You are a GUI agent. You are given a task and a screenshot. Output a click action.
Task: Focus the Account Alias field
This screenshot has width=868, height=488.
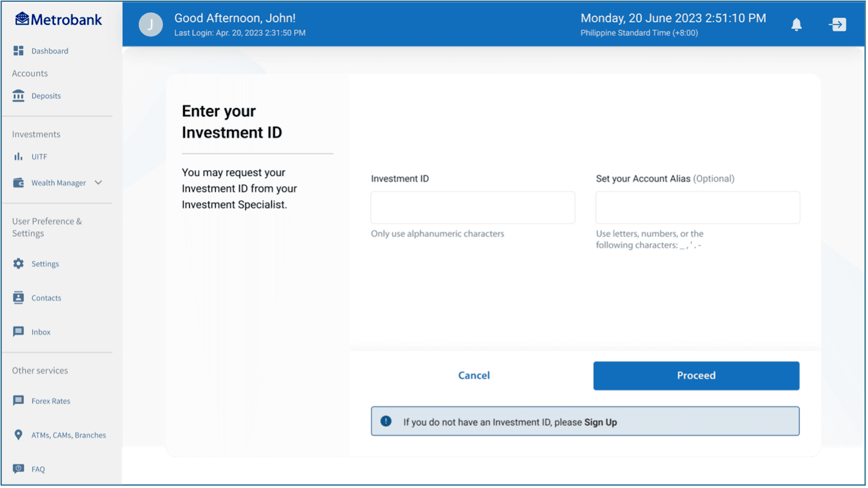click(698, 207)
